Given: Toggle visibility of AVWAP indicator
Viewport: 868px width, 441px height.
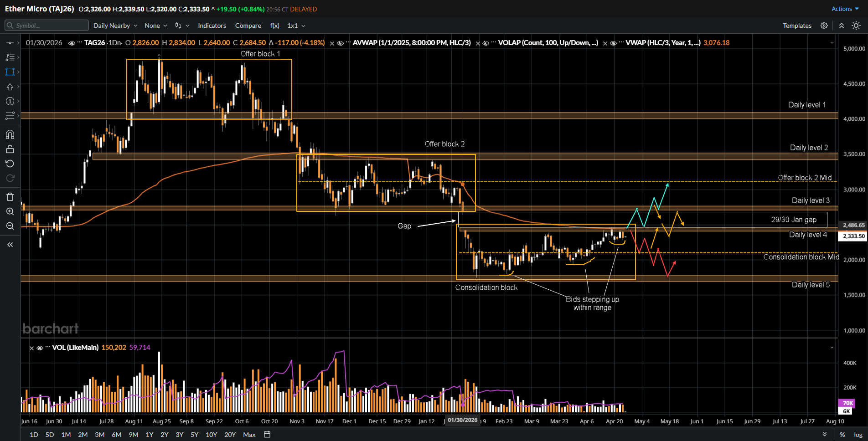Looking at the screenshot, I should tap(340, 43).
